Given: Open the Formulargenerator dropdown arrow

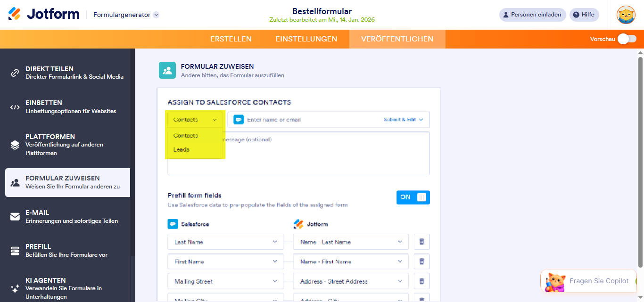Looking at the screenshot, I should (156, 15).
